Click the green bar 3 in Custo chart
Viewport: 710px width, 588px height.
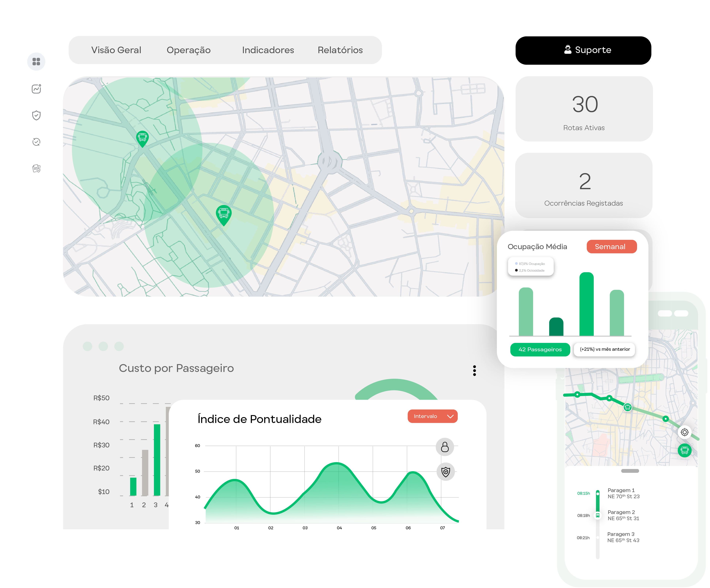point(157,460)
